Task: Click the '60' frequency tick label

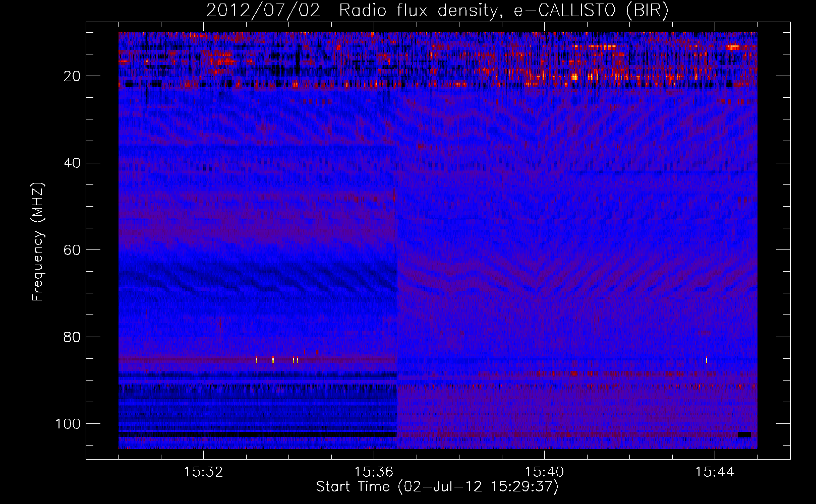Action: point(72,250)
